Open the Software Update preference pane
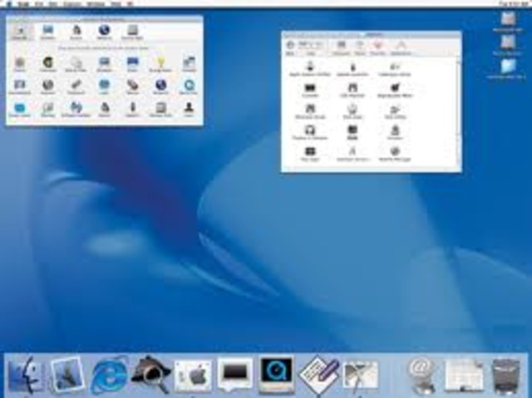Viewport: 532px width, 398px height. (x=76, y=110)
